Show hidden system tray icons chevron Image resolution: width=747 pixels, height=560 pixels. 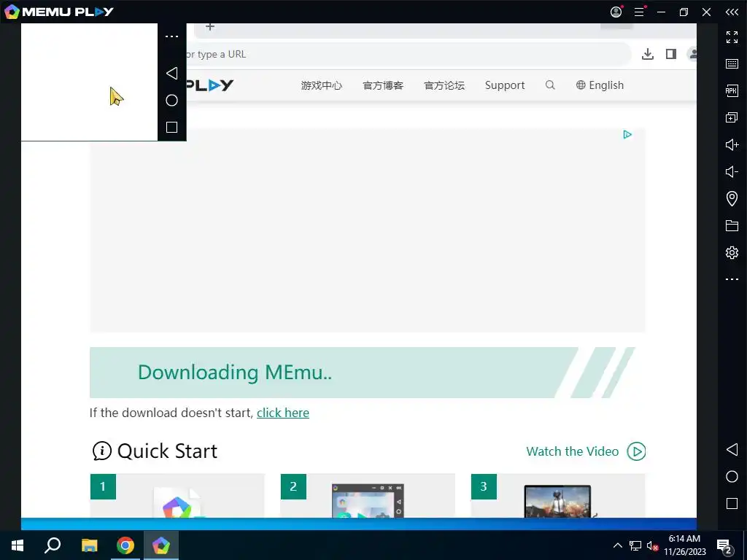[x=617, y=545]
